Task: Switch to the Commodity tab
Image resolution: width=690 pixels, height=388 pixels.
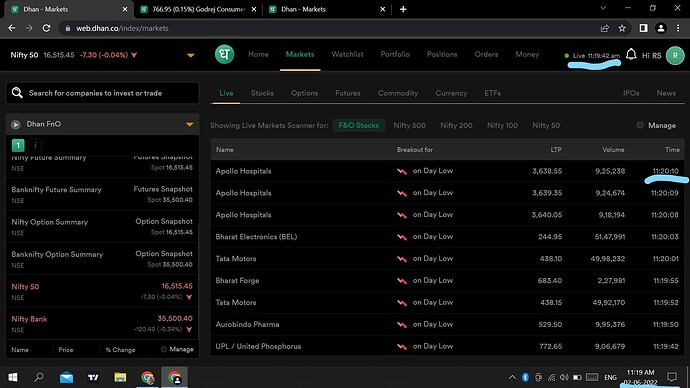Action: (x=398, y=93)
